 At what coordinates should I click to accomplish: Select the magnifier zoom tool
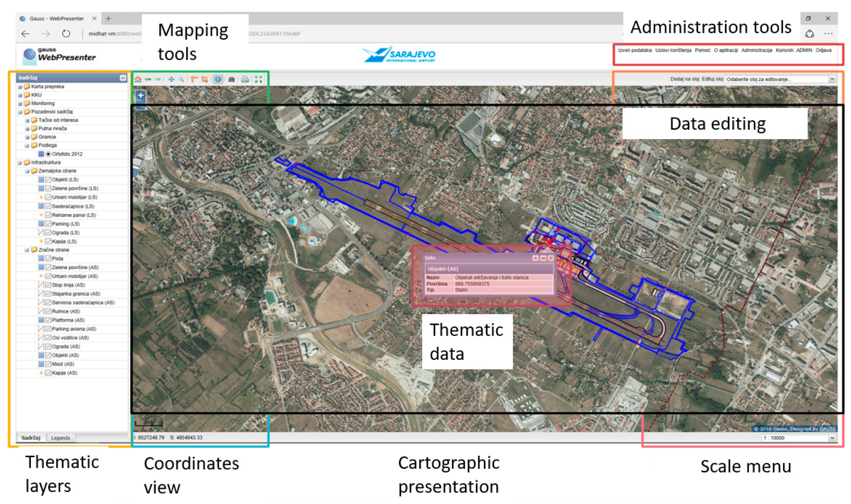(x=181, y=80)
